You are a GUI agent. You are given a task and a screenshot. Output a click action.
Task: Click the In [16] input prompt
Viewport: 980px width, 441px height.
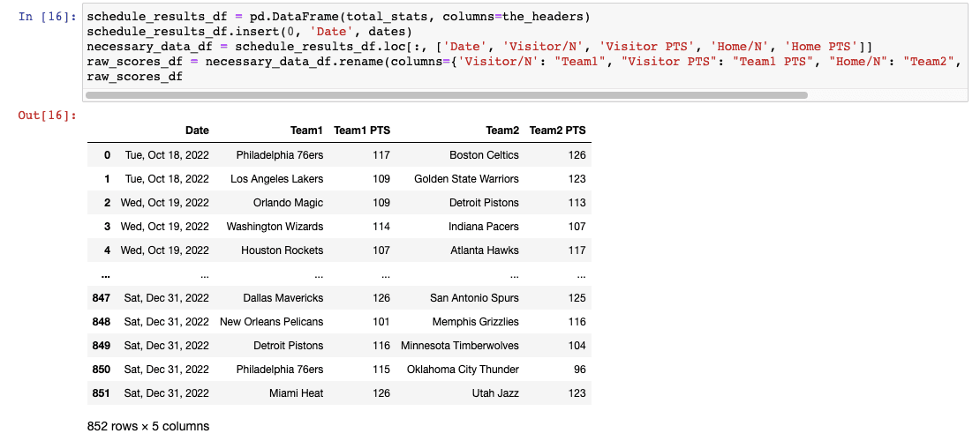(48, 17)
